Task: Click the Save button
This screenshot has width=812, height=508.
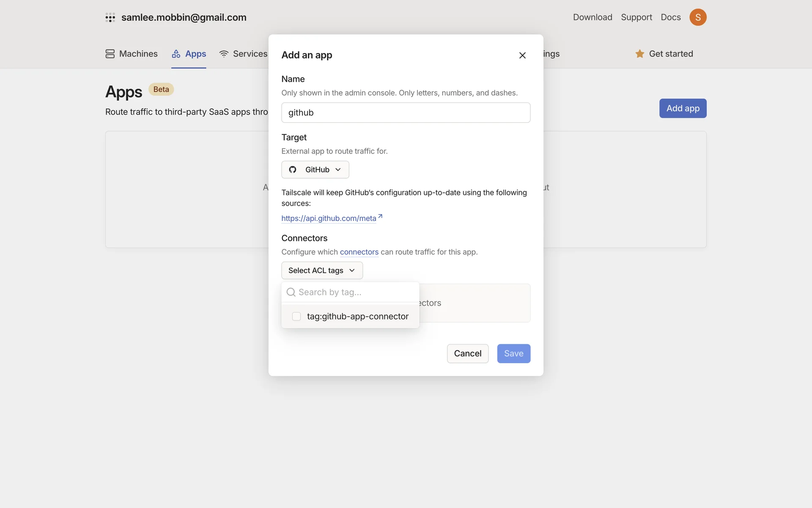Action: pos(513,353)
